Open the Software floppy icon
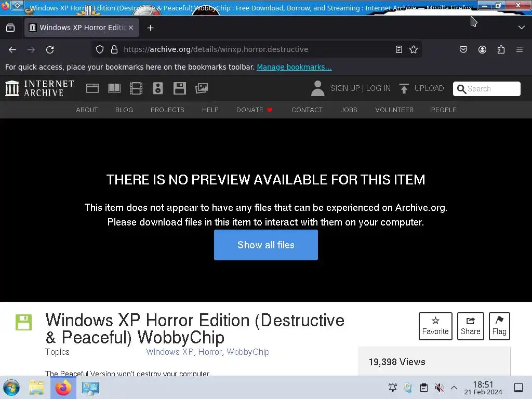Image resolution: width=532 pixels, height=399 pixels. coord(179,88)
